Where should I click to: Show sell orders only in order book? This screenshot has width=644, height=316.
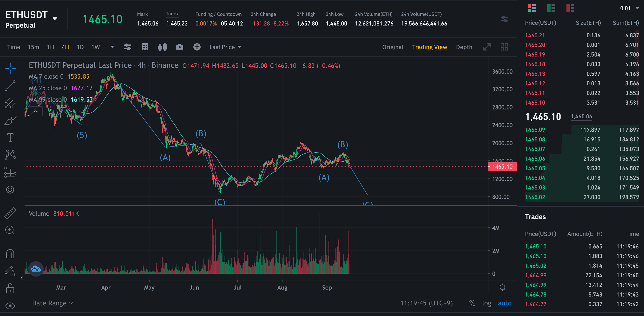pyautogui.click(x=570, y=8)
